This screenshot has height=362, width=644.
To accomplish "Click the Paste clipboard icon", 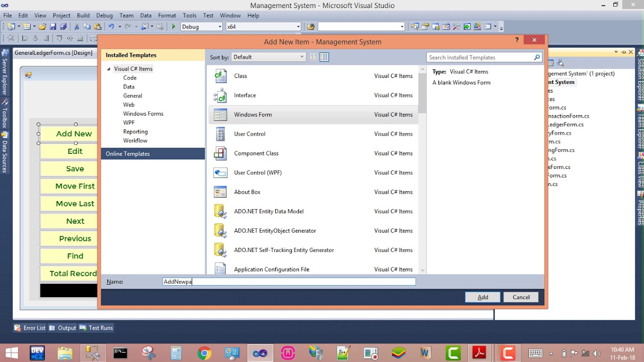I will tap(98, 27).
